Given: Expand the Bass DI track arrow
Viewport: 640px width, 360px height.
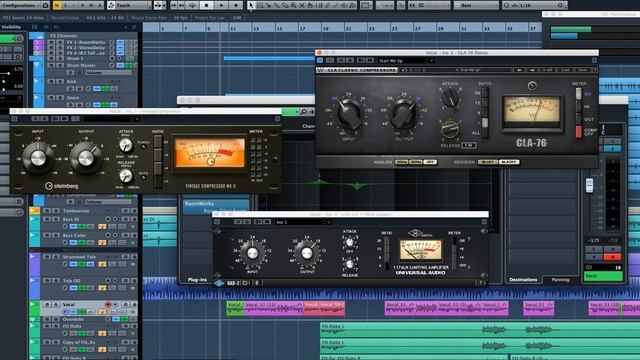Looking at the screenshot, I should point(33,219).
